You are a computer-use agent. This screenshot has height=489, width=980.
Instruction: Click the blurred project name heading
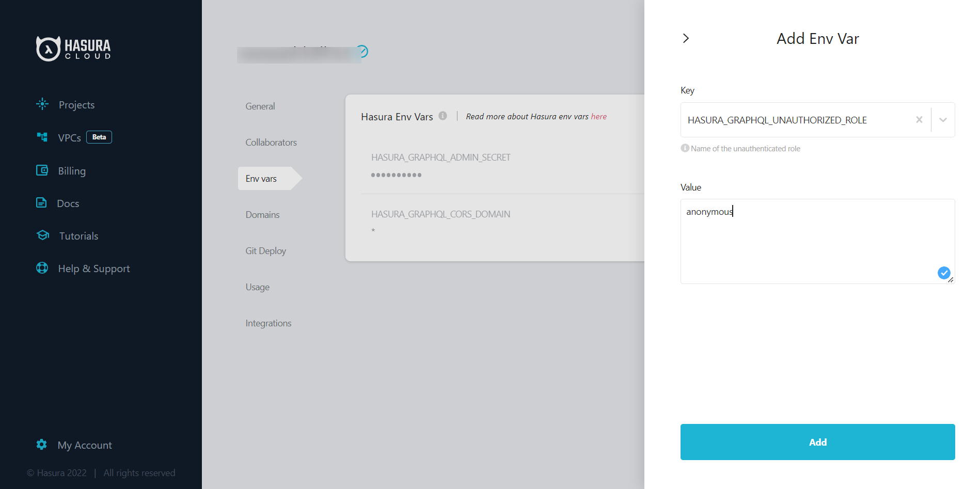point(299,54)
